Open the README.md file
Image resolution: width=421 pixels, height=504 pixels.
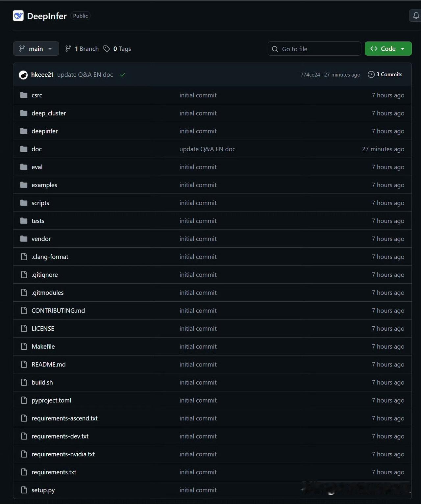click(x=49, y=365)
